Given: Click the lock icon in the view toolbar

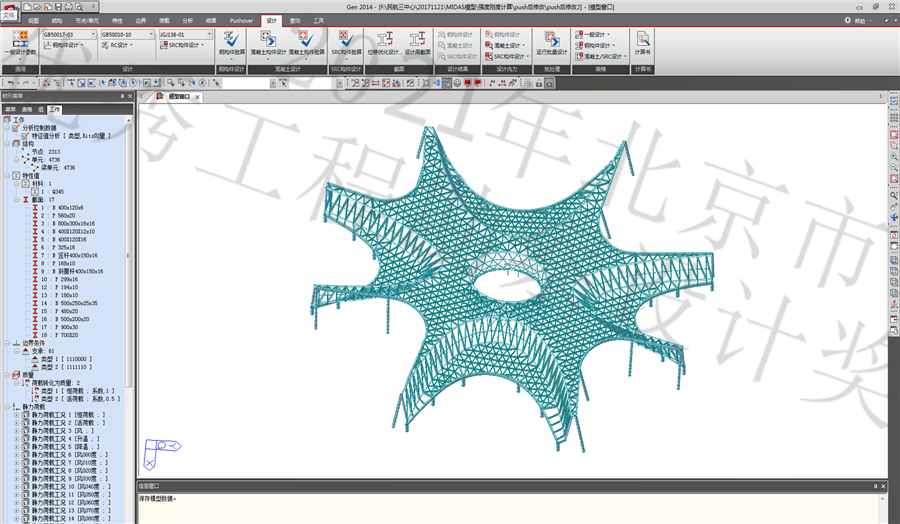Looking at the screenshot, I should 539,83.
